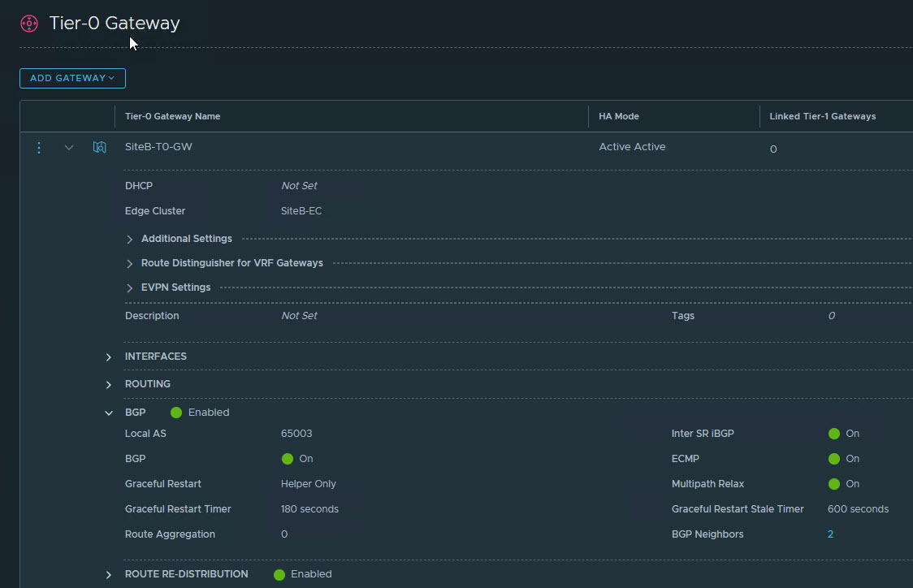This screenshot has height=588, width=913.
Task: Collapse the SiteB-T0-GW gateway row
Action: point(69,148)
